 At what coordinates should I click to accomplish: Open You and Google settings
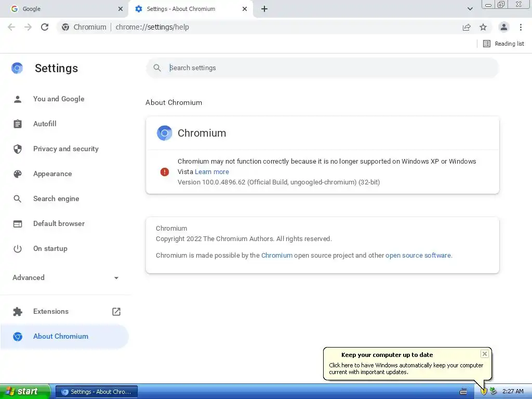[64, 99]
